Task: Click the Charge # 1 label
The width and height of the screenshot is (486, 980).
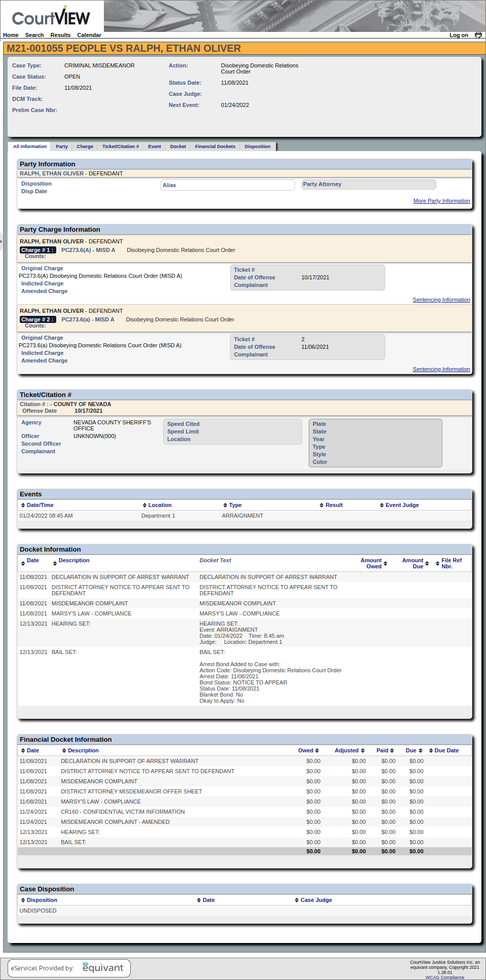Action: pyautogui.click(x=38, y=250)
